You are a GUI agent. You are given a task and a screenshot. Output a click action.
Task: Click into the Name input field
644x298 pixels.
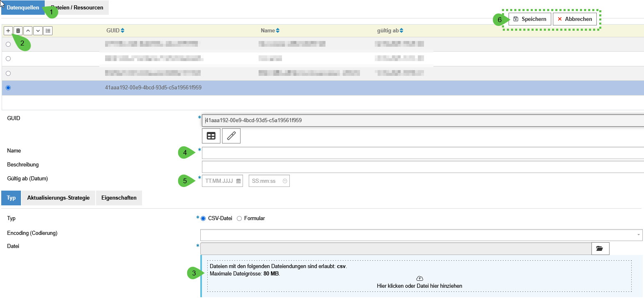[x=422, y=153]
